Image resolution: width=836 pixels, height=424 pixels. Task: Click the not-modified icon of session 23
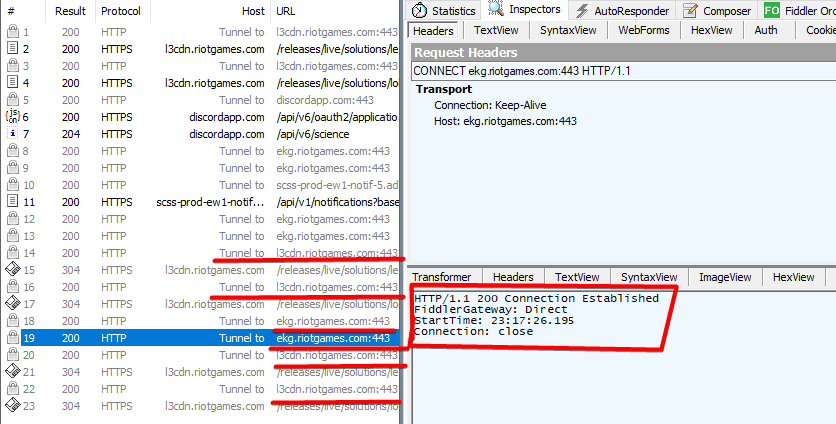point(13,406)
